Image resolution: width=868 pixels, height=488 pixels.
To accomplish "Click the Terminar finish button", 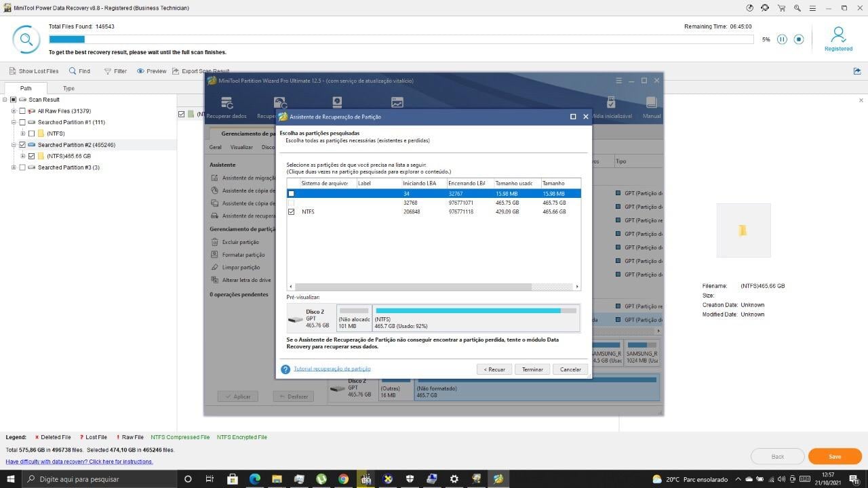I will (532, 369).
